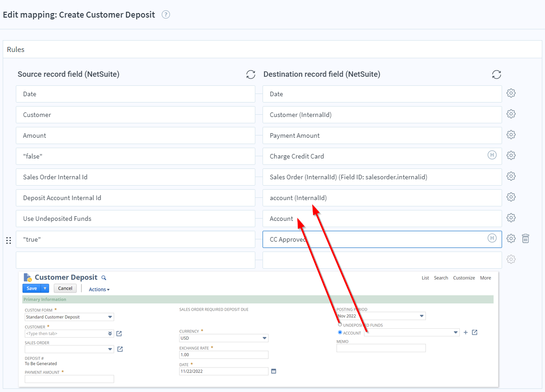Select Undeposited Funds radio button
The width and height of the screenshot is (545, 392).
click(340, 325)
